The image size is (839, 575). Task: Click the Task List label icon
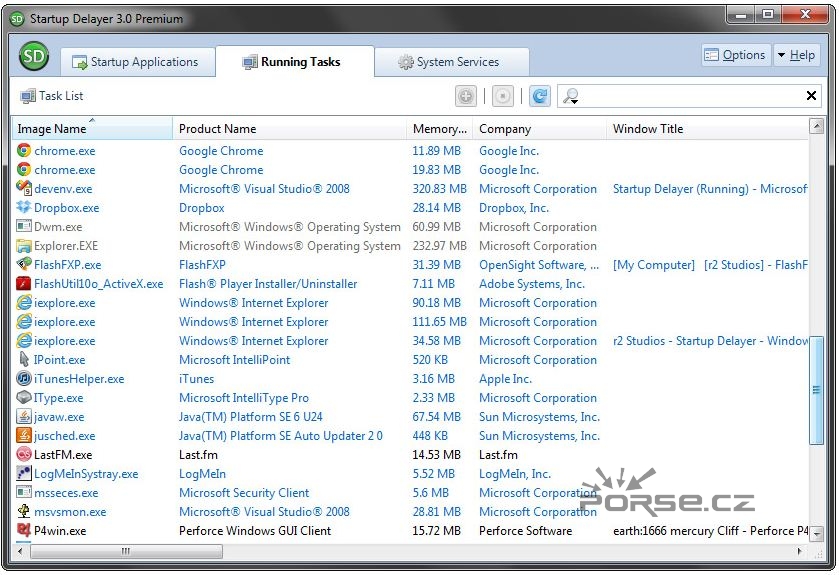(28, 96)
